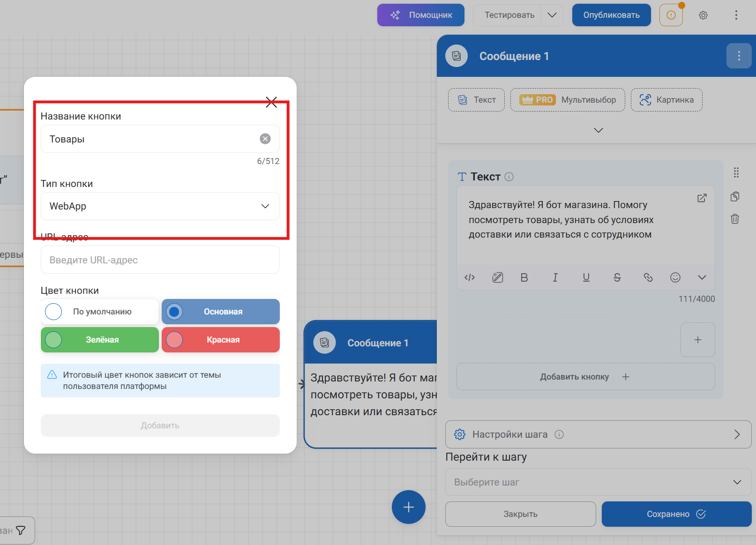The height and width of the screenshot is (545, 756).
Task: Close the button settings dialog
Action: pyautogui.click(x=271, y=102)
